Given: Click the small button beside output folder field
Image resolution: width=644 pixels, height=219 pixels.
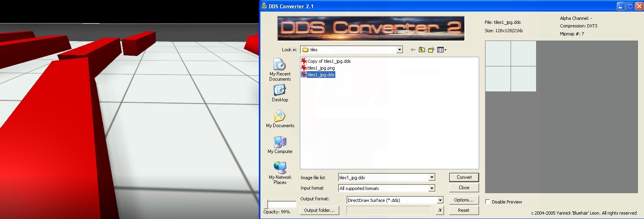Looking at the screenshot, I should 440,210.
